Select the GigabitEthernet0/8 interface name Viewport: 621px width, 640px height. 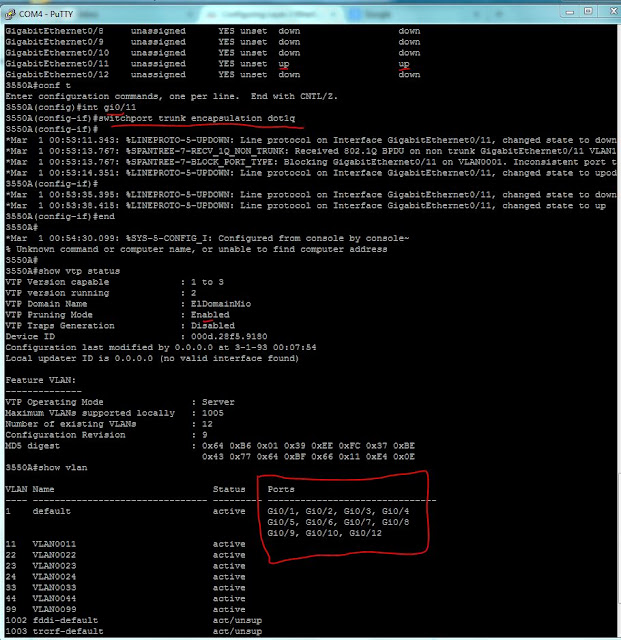point(54,31)
